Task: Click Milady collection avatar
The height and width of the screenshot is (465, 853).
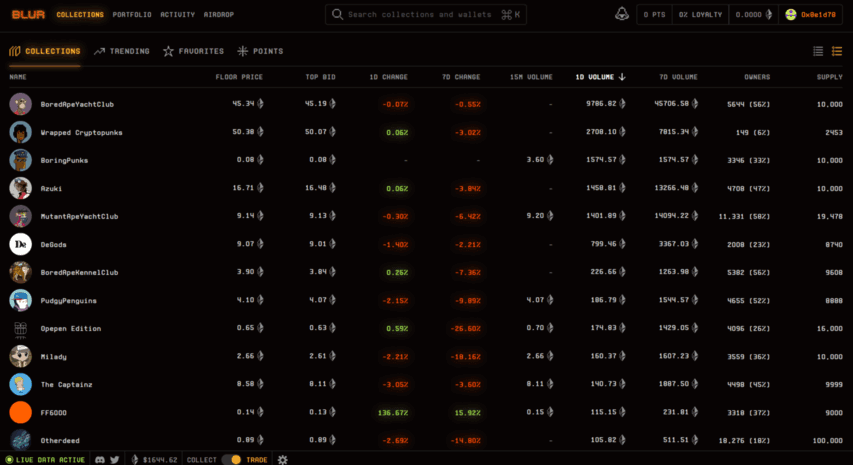Action: tap(21, 356)
